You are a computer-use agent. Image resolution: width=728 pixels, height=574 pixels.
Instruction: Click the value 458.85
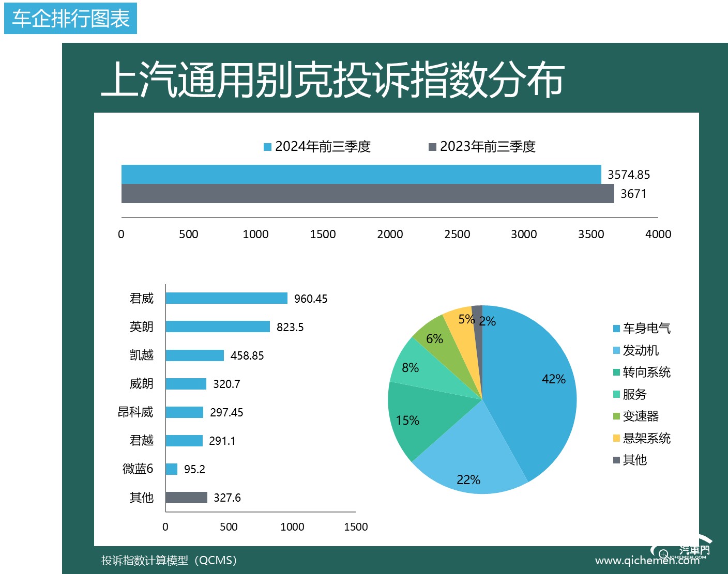coord(247,355)
